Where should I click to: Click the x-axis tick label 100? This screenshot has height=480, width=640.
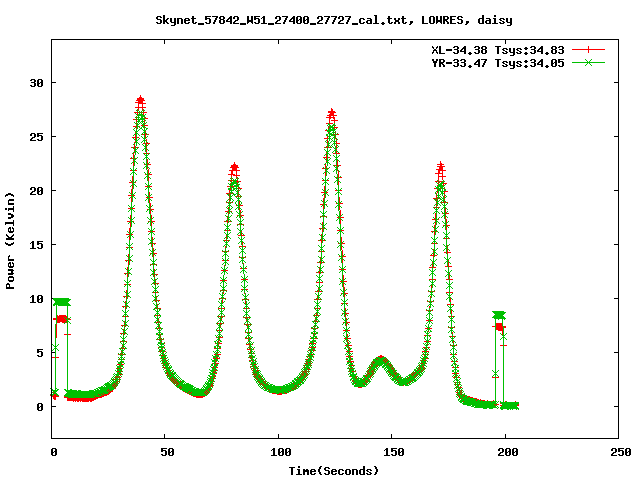280,452
